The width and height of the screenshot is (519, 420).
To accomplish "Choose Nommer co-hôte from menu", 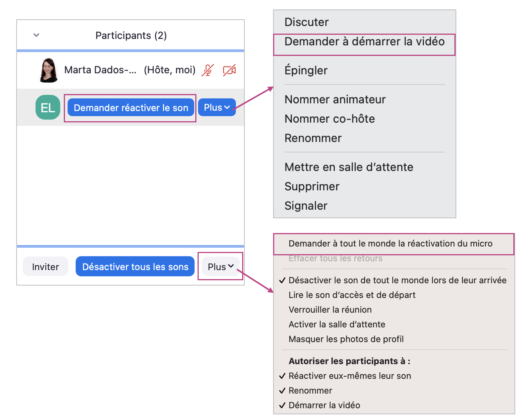I will (329, 119).
